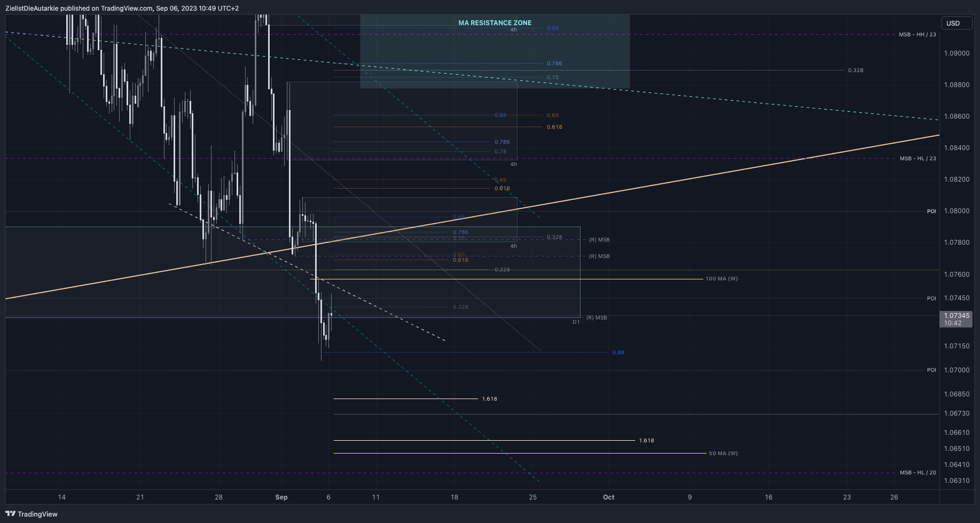
Task: Click the 6 date on time axis
Action: coord(328,497)
